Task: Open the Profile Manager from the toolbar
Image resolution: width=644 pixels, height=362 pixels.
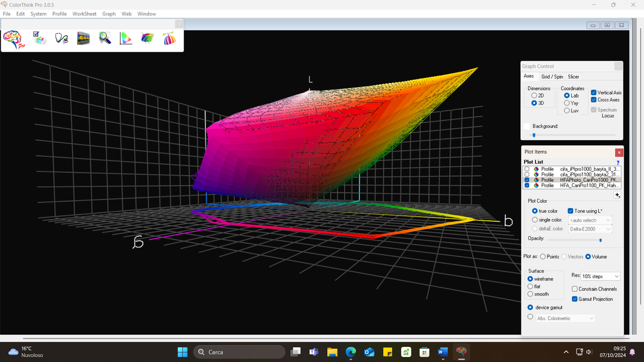Action: pos(39,39)
